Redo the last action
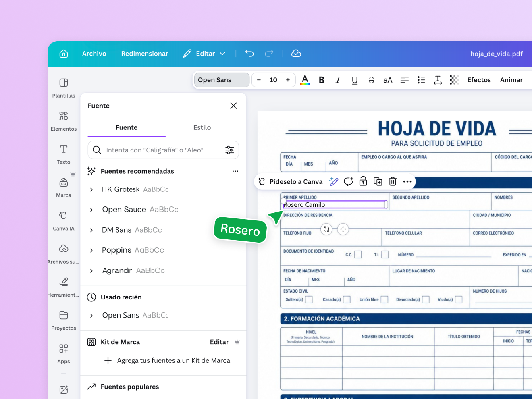 click(x=269, y=53)
